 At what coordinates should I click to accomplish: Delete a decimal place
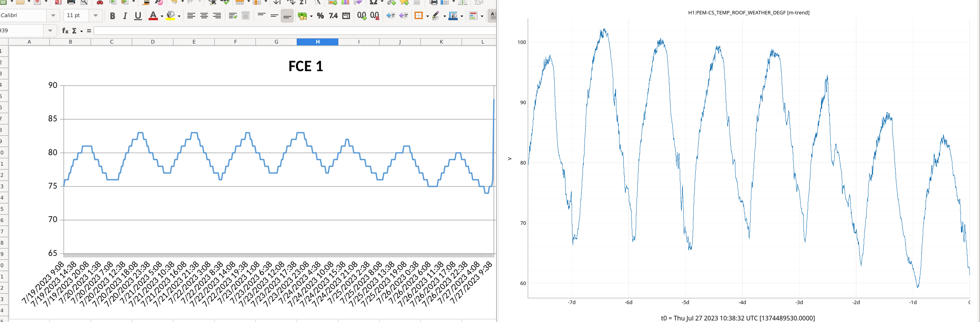(x=374, y=16)
